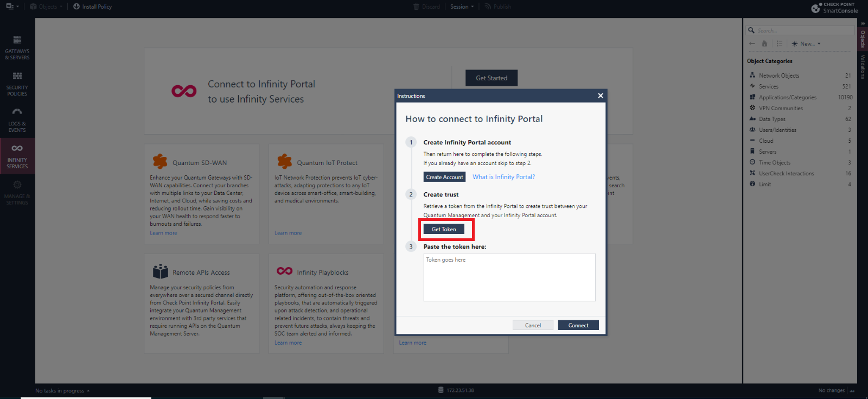Click Create Account in the instructions dialog
This screenshot has height=399, width=868.
(x=444, y=177)
